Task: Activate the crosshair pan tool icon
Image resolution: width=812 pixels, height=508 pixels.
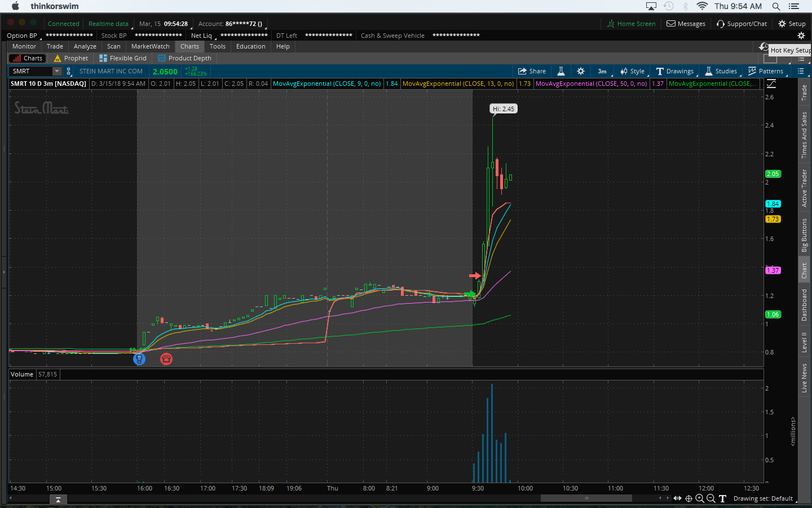Action: (689, 498)
